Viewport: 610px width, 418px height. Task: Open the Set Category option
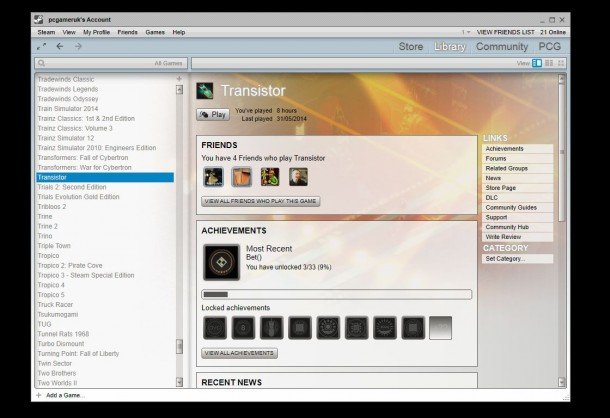517,259
